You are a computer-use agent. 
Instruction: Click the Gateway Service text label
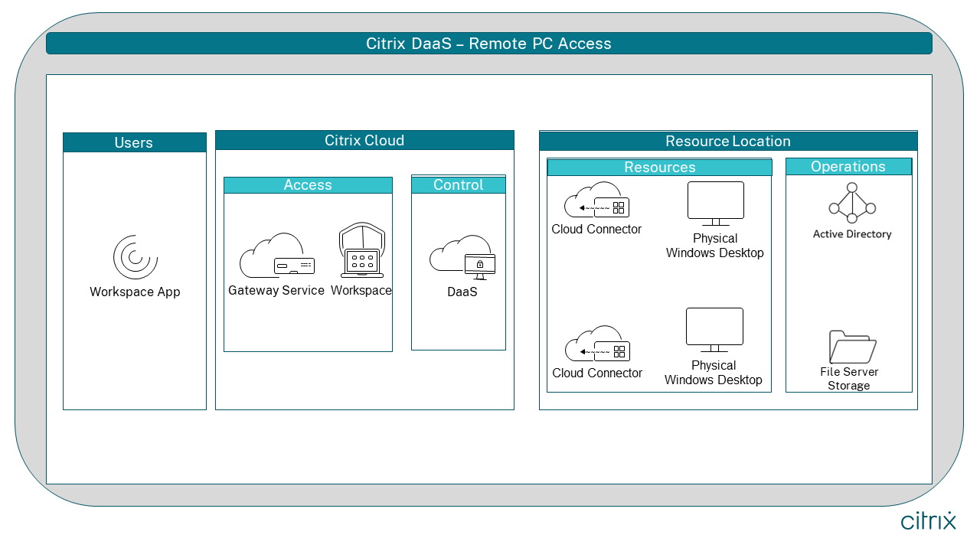tap(276, 291)
